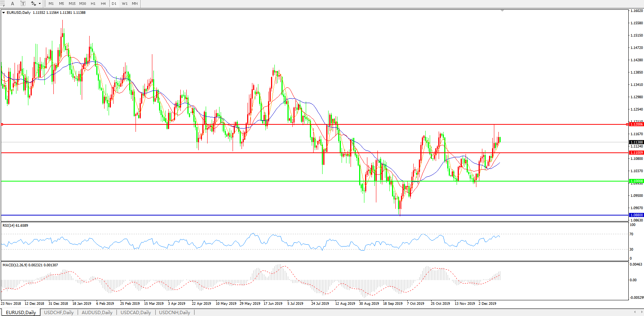Viewport: 644px width, 316px height.
Task: Enable the H4 timeframe
Action: 103,4
